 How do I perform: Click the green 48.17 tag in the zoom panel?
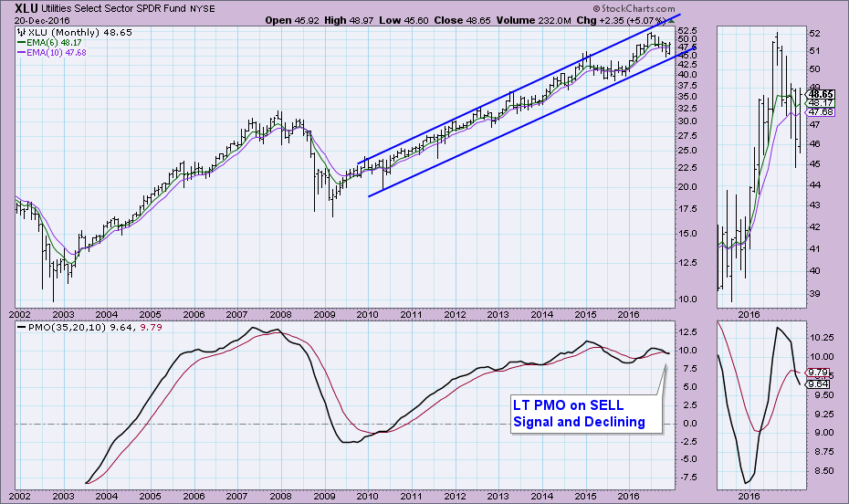pos(822,103)
